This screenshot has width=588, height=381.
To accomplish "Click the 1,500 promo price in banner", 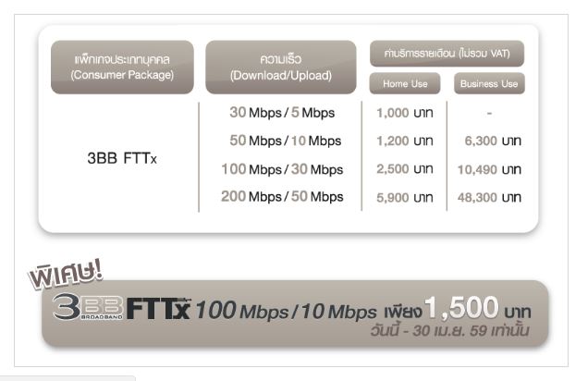I will (x=463, y=306).
